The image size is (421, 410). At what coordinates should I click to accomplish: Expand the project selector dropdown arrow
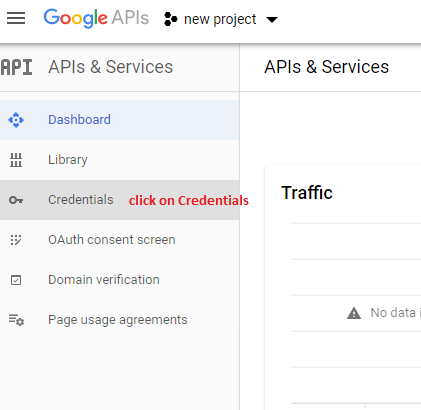pyautogui.click(x=272, y=20)
